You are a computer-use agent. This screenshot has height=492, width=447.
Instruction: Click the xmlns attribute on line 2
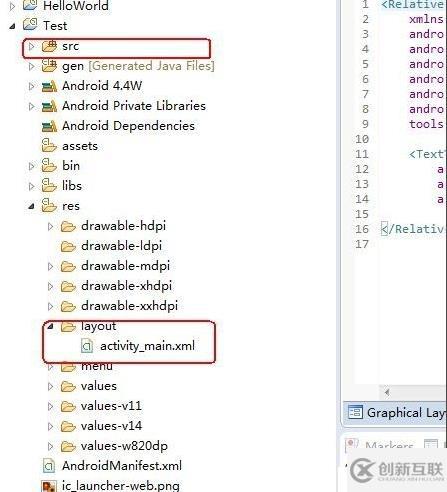click(426, 19)
